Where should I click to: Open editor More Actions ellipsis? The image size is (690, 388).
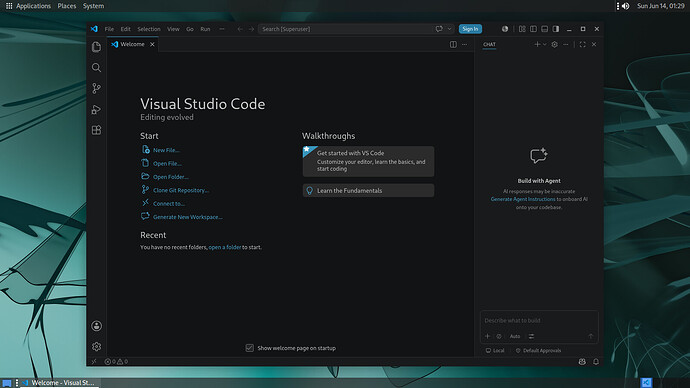click(x=465, y=44)
